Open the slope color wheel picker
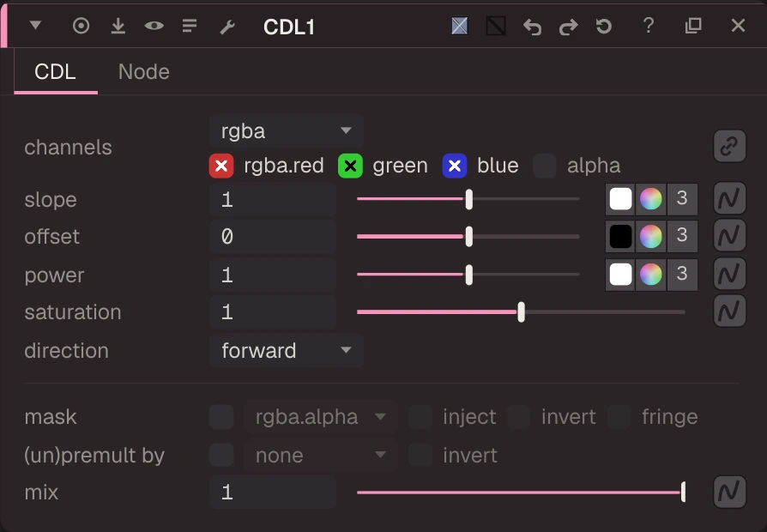 click(650, 199)
